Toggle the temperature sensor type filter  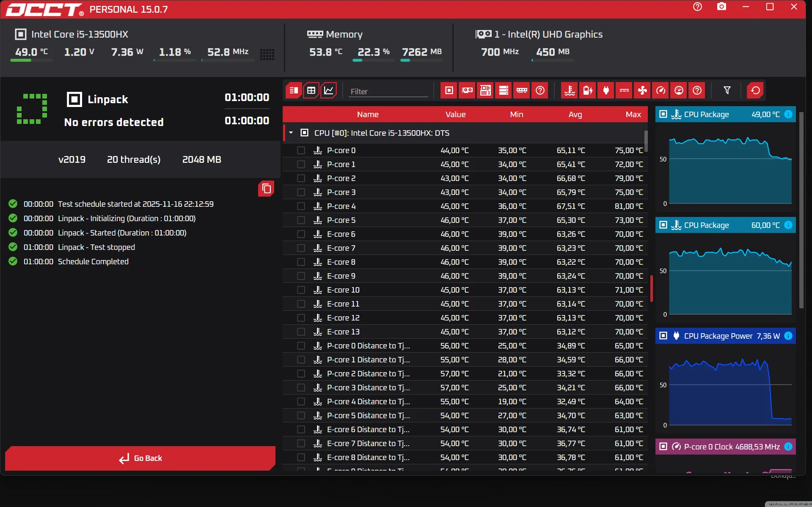click(x=570, y=90)
